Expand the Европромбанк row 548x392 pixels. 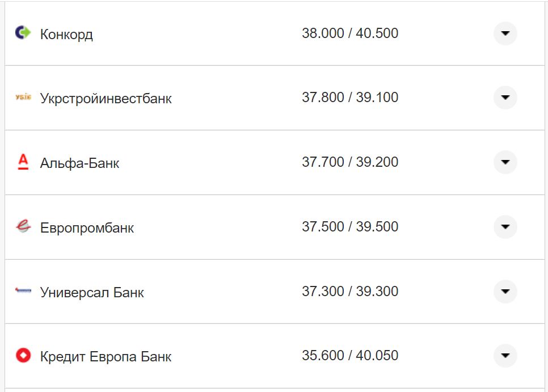click(504, 226)
